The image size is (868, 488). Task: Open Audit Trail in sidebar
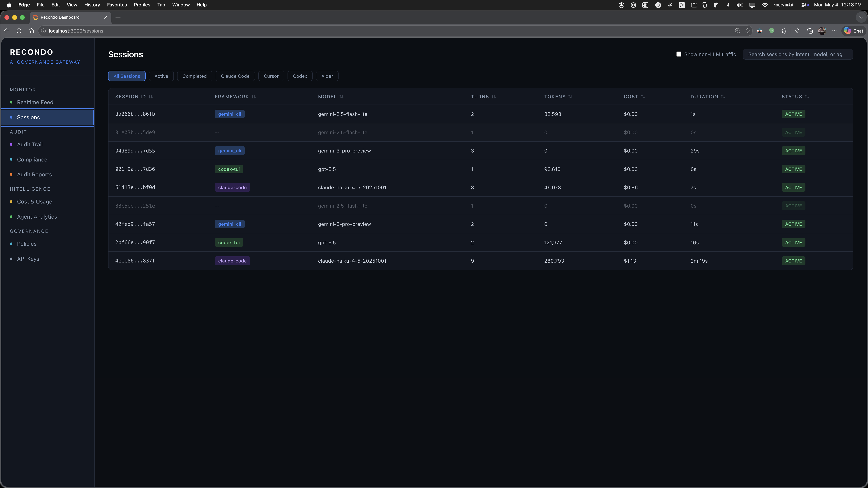(48, 144)
